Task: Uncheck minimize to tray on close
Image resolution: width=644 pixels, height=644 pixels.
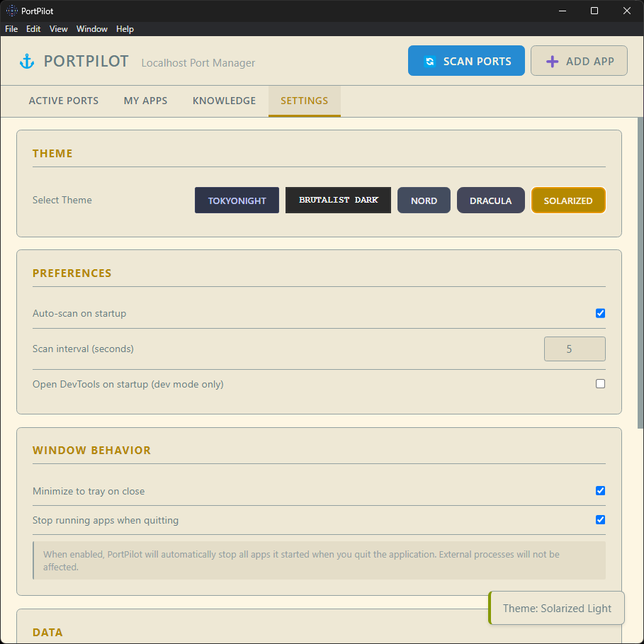Action: (x=600, y=490)
